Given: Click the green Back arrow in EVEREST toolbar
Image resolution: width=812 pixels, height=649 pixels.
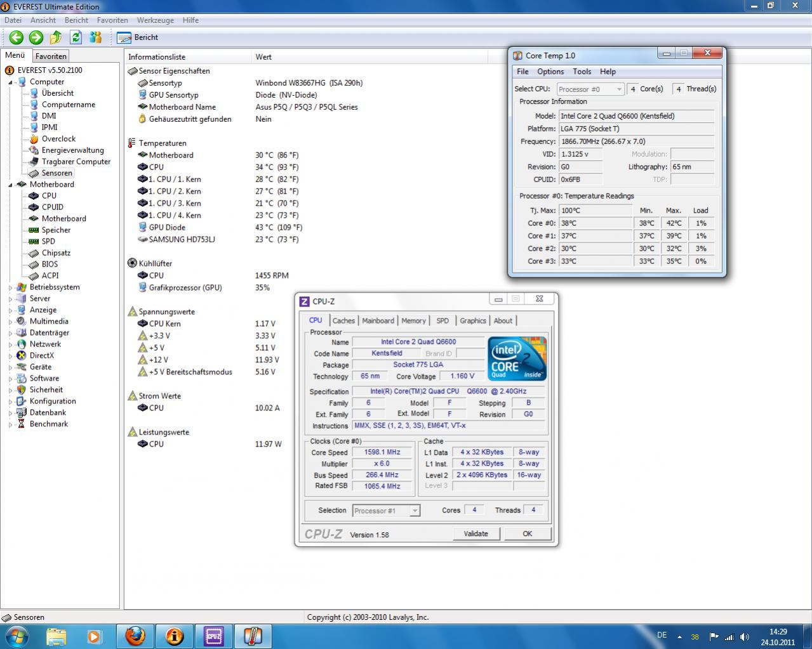Looking at the screenshot, I should point(16,37).
